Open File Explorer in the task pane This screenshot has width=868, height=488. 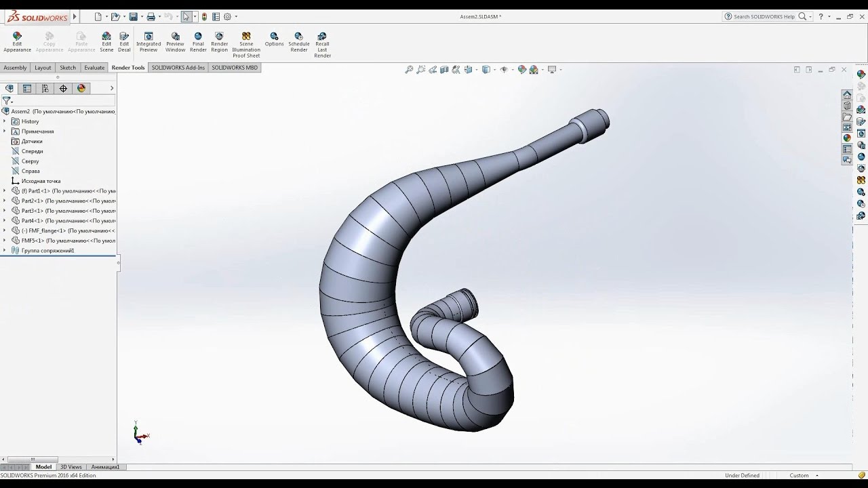(x=847, y=117)
